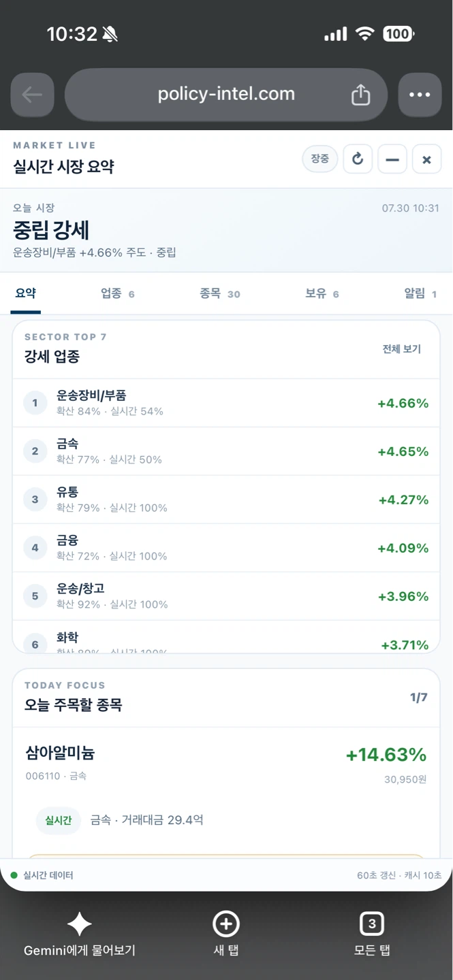Toggle the 장중 market status pill

coord(320,159)
